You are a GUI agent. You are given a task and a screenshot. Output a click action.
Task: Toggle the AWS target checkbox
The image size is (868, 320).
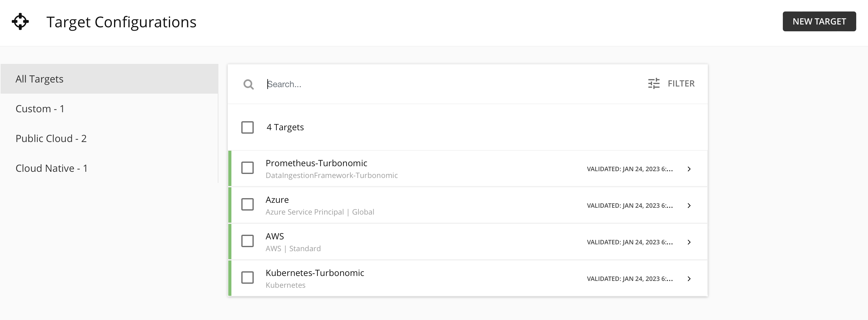(247, 241)
